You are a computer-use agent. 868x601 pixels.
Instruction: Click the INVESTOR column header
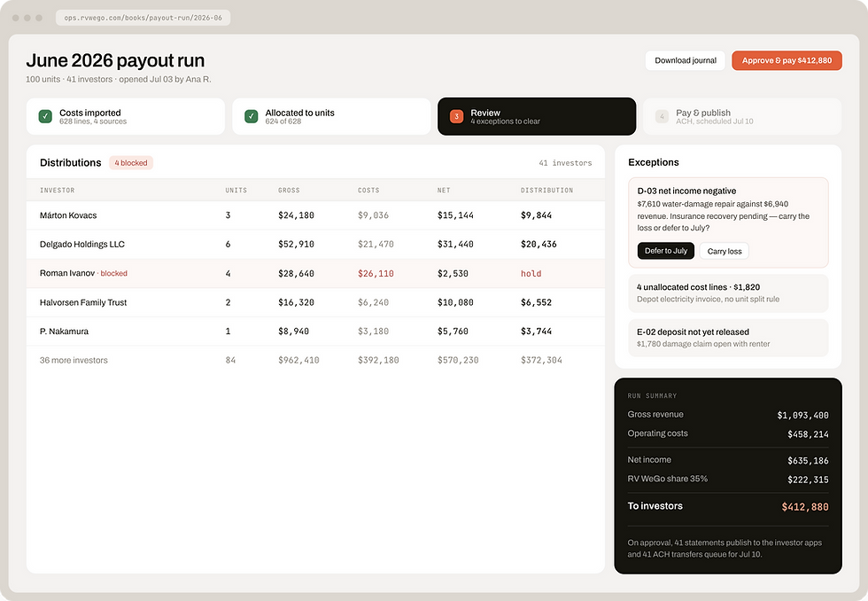tap(57, 190)
